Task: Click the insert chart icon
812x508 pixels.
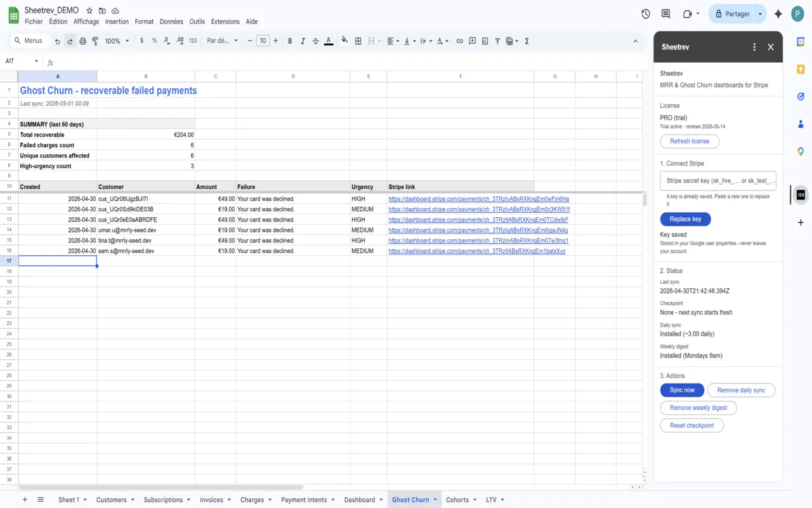Action: (485, 41)
